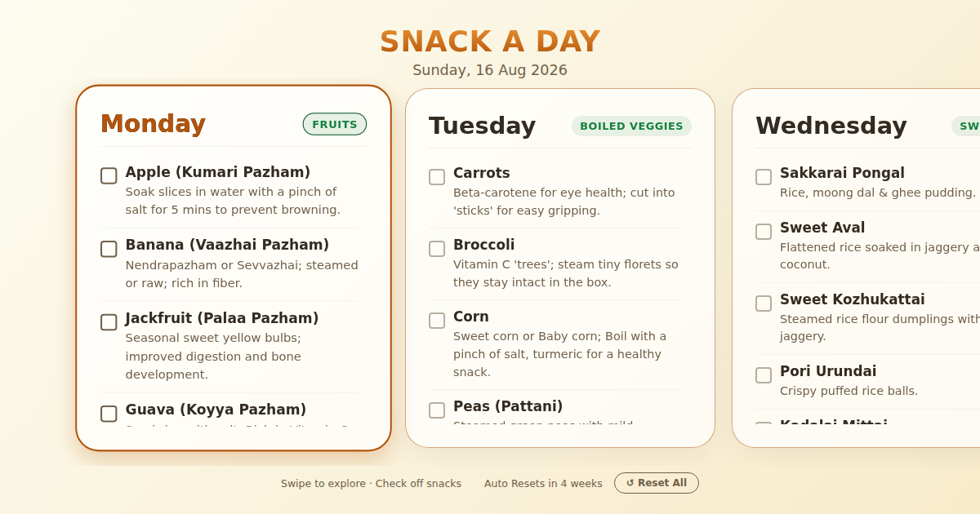The image size is (980, 514).
Task: Check off Sweet Aval
Action: click(x=764, y=232)
